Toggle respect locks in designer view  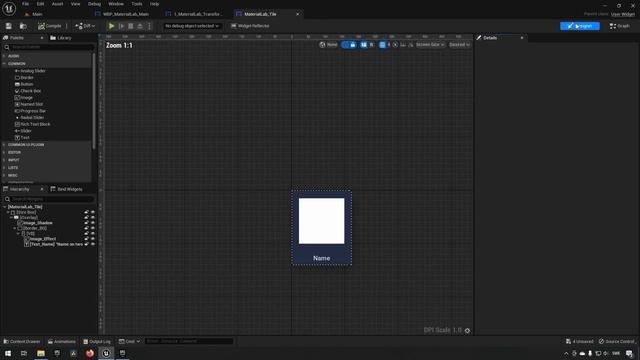coord(353,45)
